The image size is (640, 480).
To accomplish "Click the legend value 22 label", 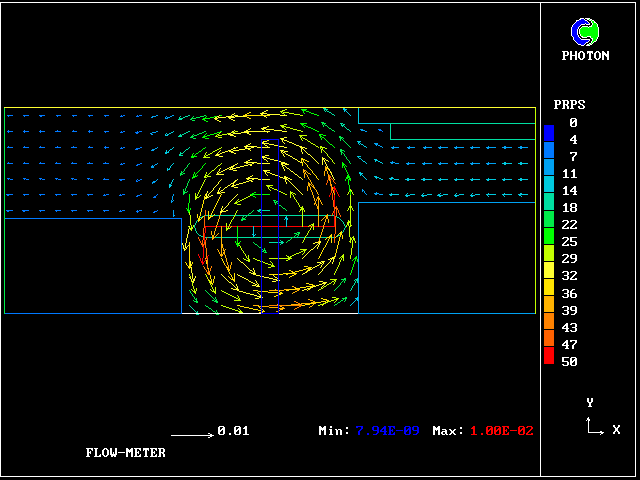I will click(569, 225).
